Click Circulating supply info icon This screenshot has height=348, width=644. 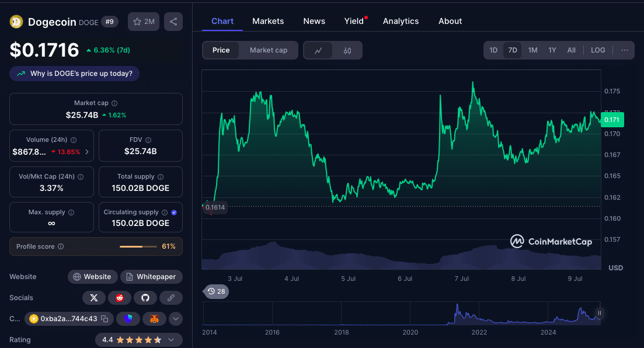pos(165,213)
